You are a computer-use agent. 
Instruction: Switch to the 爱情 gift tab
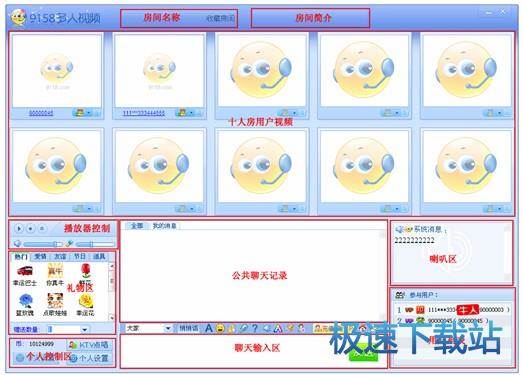[x=40, y=257]
